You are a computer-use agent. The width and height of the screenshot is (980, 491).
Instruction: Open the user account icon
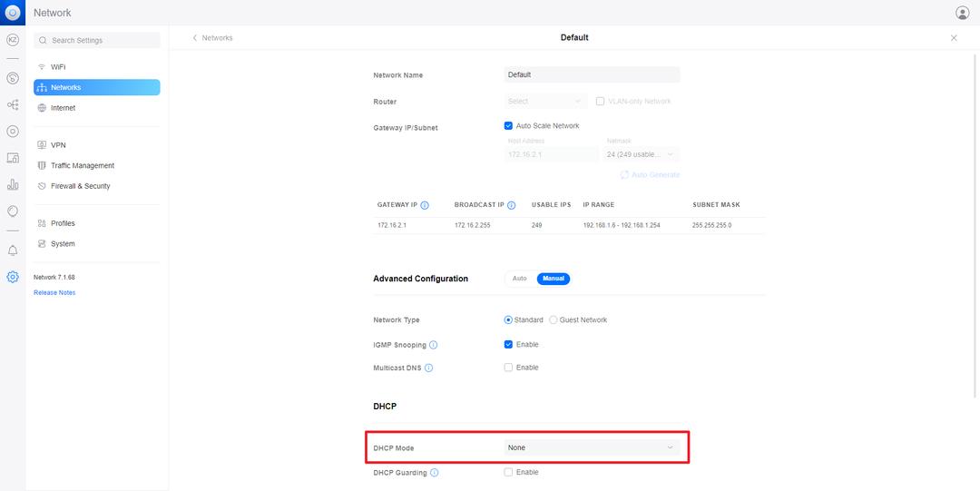point(962,13)
